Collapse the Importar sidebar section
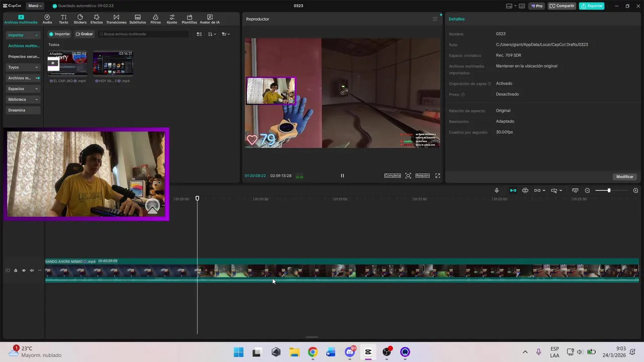Viewport: 644px width, 362px height. pos(23,35)
